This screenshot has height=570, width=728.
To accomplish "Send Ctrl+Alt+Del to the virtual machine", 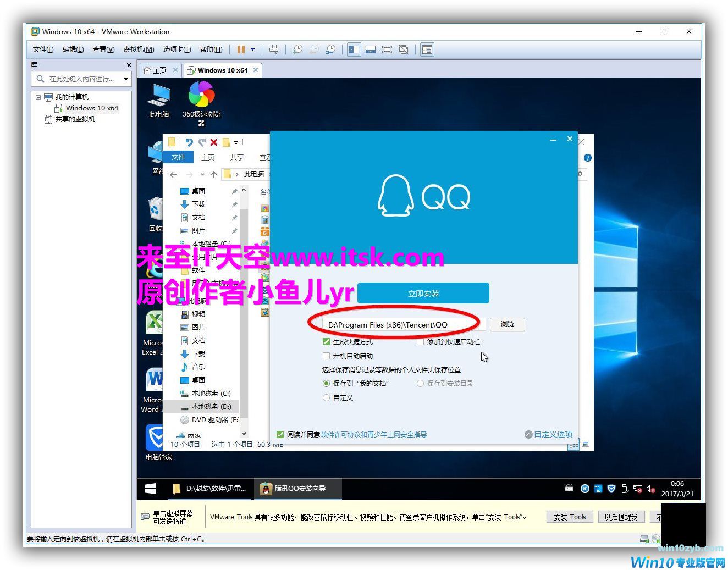I will tap(274, 49).
